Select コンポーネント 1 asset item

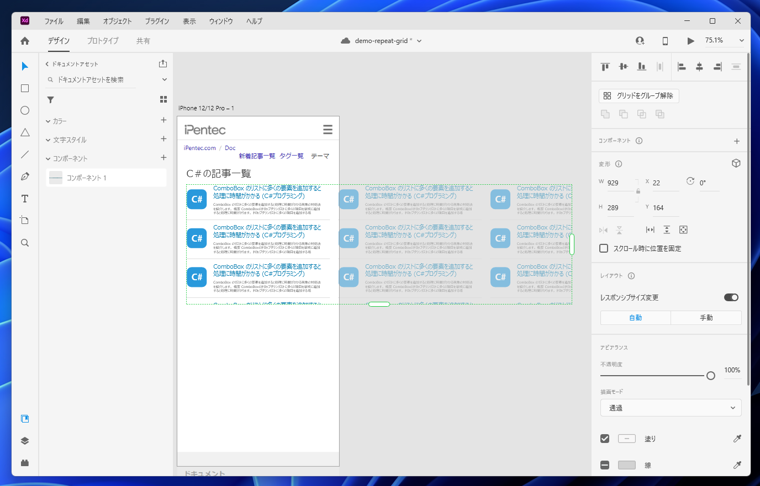[106, 178]
